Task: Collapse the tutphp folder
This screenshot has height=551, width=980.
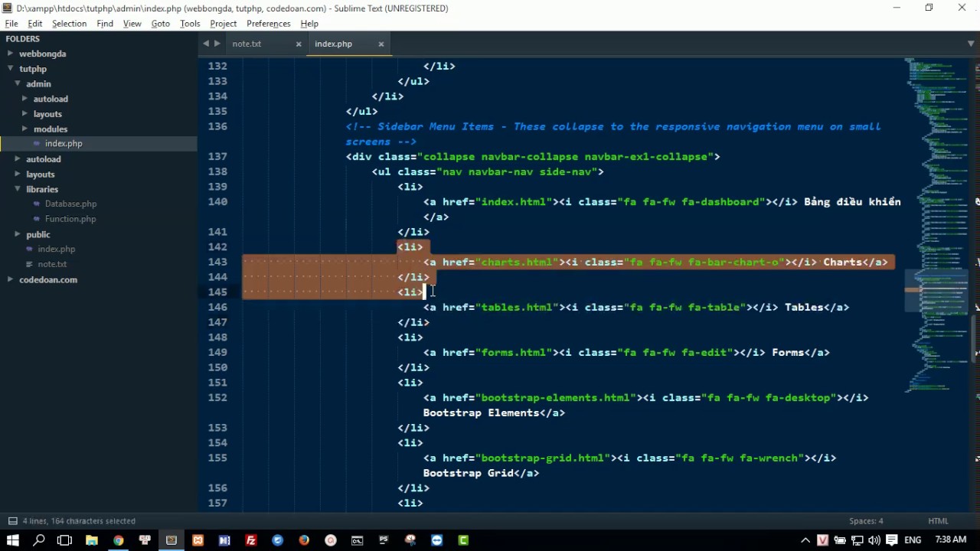Action: click(10, 69)
